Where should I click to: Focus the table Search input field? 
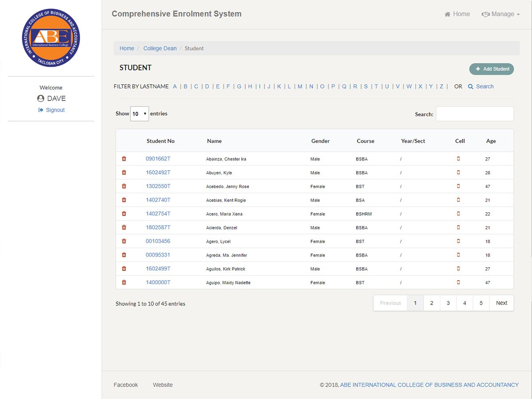pos(475,114)
